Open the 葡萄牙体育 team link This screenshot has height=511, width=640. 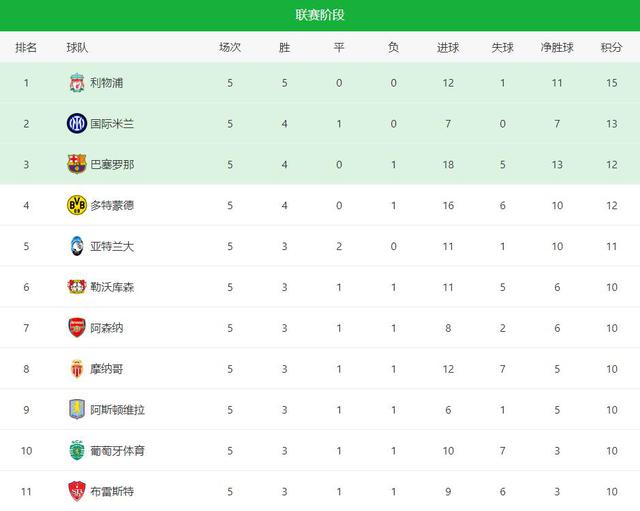click(x=117, y=451)
